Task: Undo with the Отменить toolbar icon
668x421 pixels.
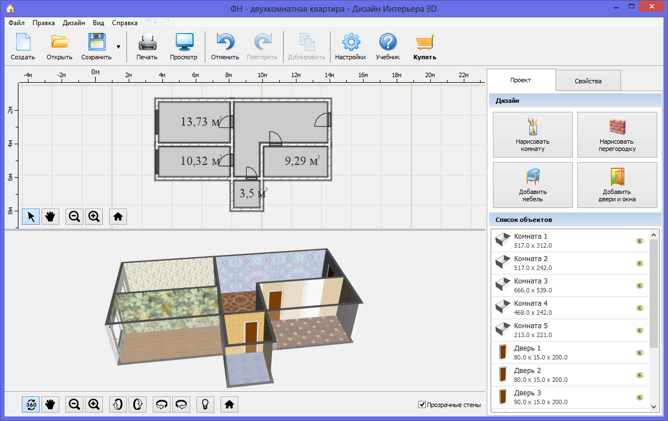Action: (225, 45)
